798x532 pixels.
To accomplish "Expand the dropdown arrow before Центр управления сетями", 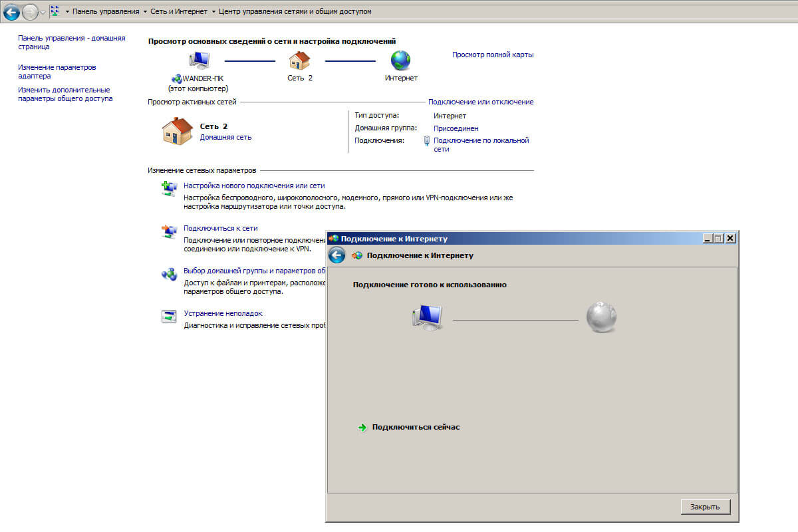I will [213, 12].
